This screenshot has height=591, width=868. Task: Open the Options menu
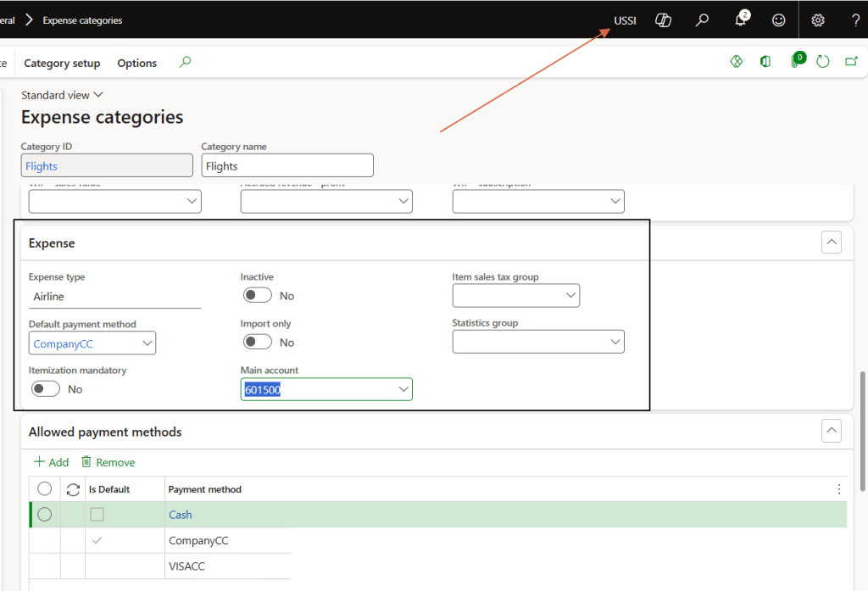coord(136,63)
